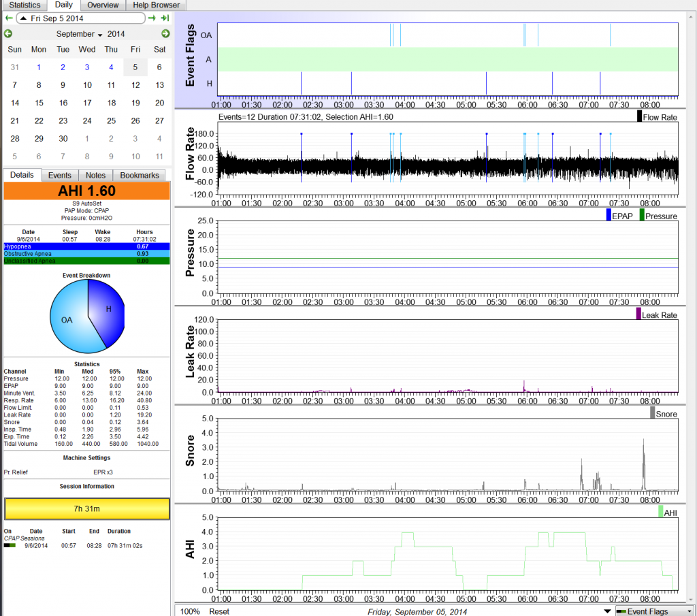Click the Friday, September 05, 2014 status text
This screenshot has width=697, height=616.
click(x=417, y=611)
